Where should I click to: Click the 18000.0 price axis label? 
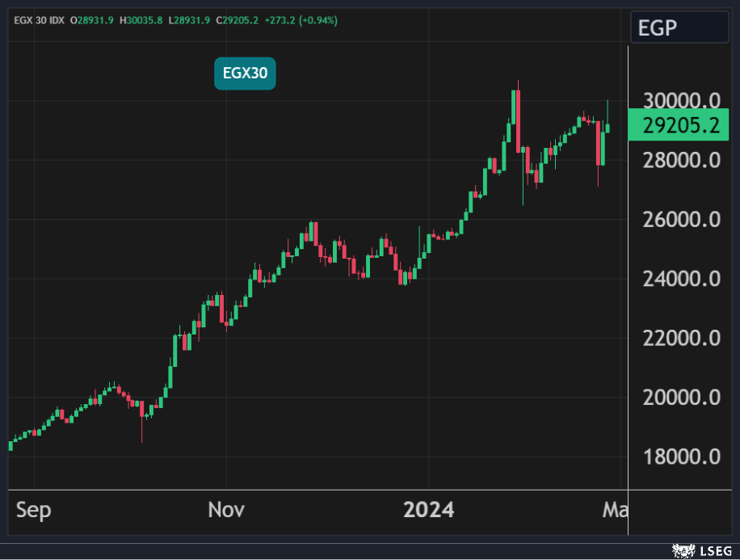pyautogui.click(x=681, y=457)
